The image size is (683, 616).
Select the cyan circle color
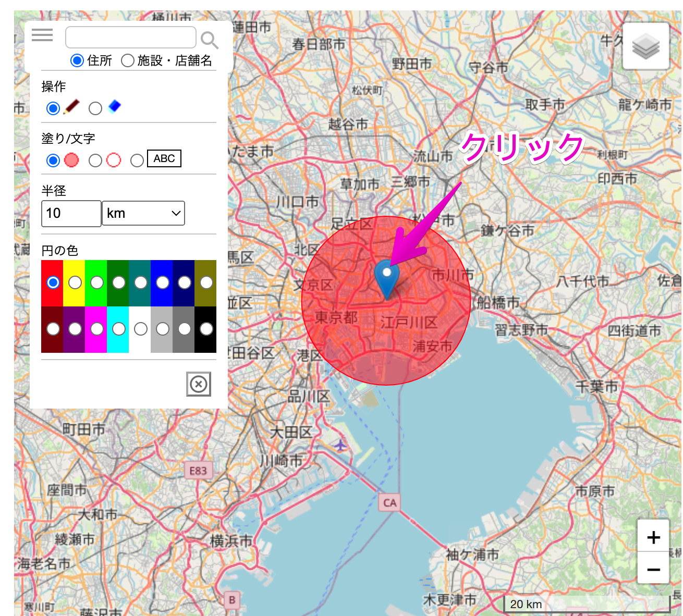pyautogui.click(x=118, y=329)
